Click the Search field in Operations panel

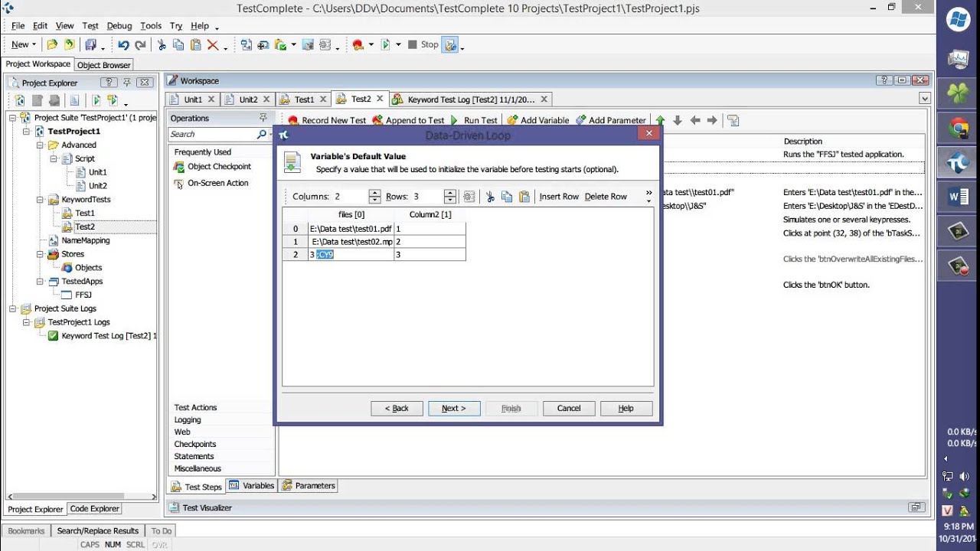tap(213, 135)
